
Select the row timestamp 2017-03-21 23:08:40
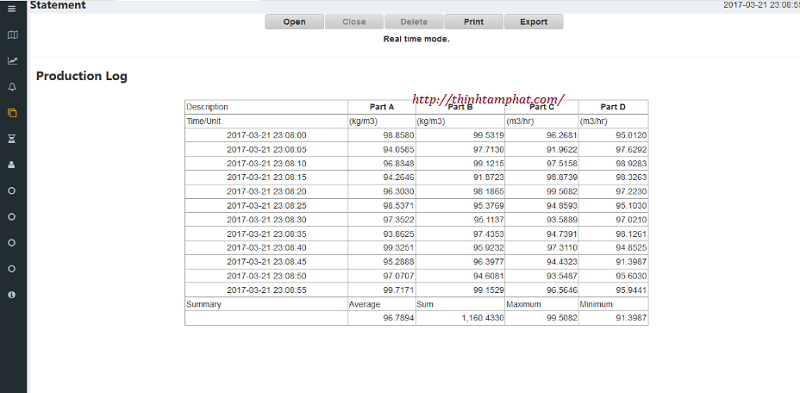[266, 248]
